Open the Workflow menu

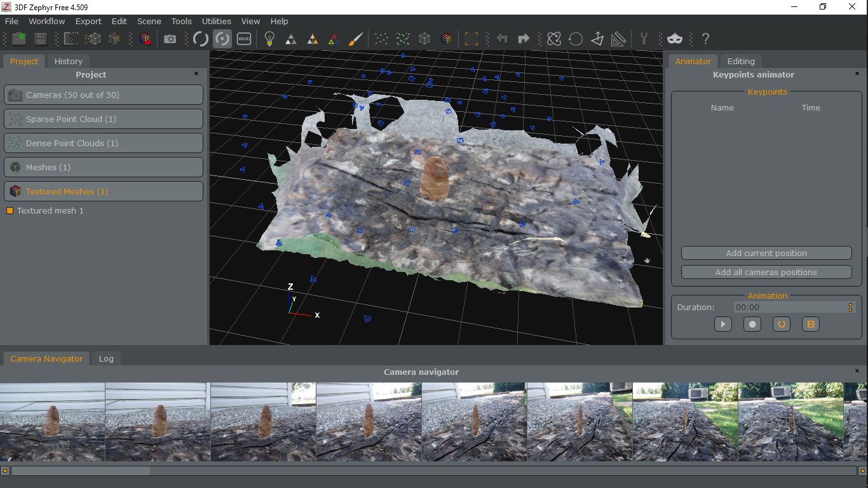coord(46,21)
